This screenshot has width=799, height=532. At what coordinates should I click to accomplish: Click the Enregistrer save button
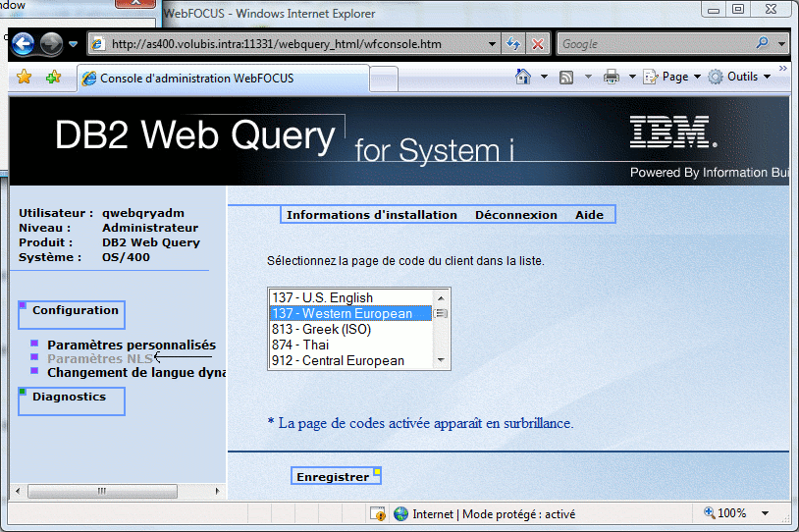coord(336,476)
